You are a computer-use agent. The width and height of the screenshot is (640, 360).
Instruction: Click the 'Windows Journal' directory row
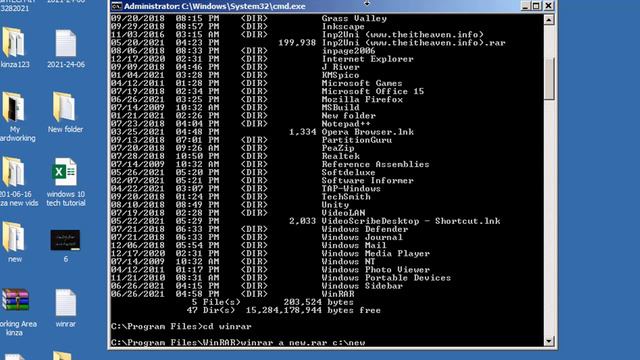257,237
